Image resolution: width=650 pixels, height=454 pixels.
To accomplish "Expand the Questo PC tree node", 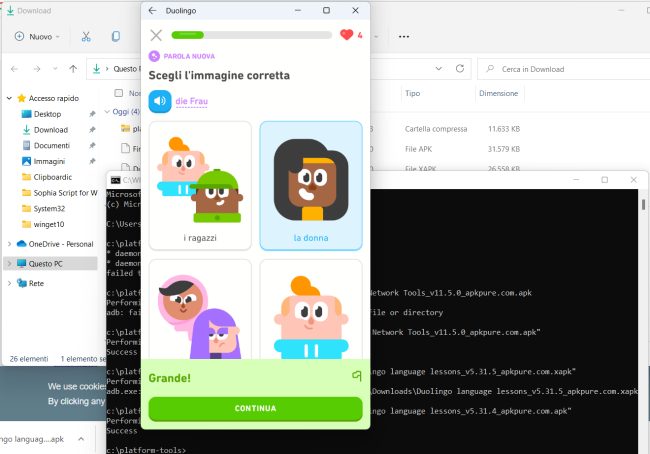I will 9,264.
